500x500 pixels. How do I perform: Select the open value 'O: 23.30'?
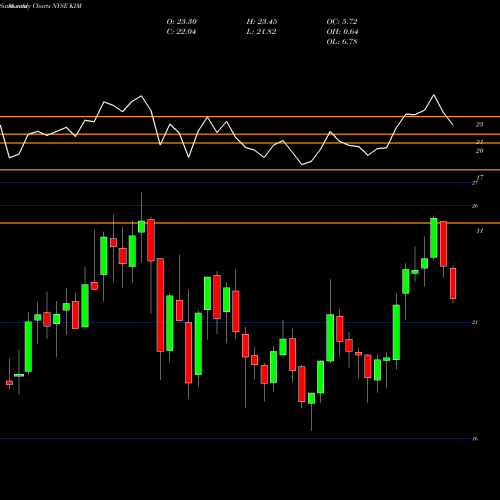[x=182, y=22]
